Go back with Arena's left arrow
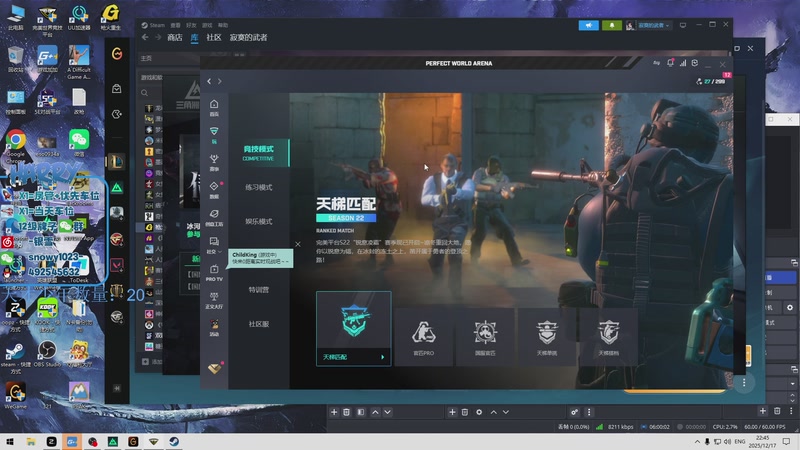 (209, 81)
